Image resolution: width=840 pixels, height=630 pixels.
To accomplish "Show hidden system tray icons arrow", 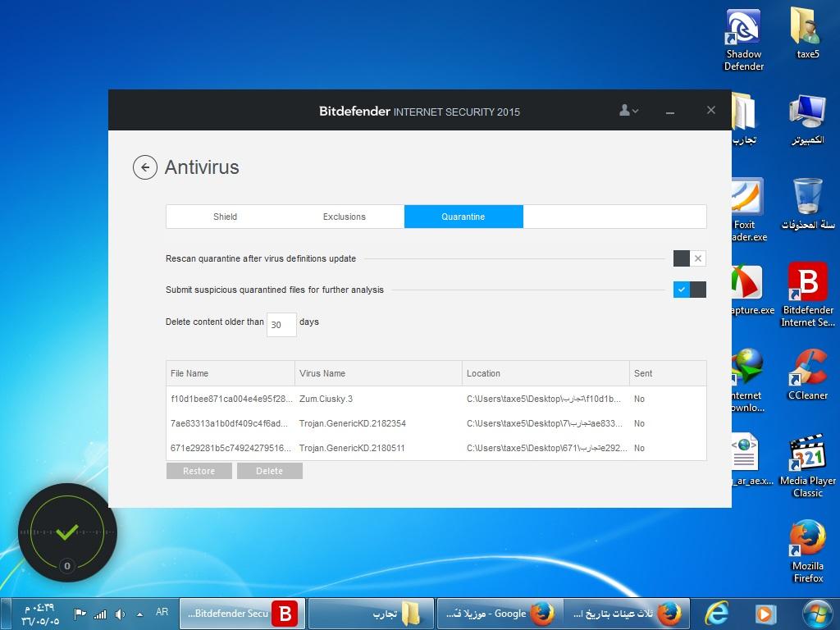I will pos(139,614).
